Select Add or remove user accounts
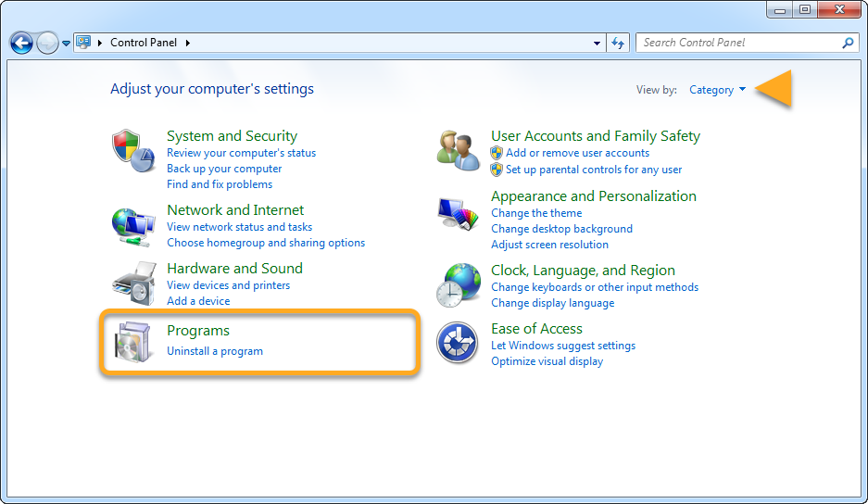This screenshot has height=504, width=868. (577, 153)
